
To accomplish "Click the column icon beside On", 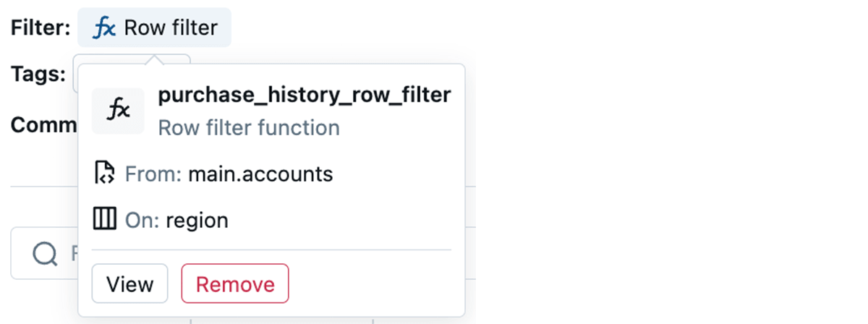I will click(x=105, y=219).
